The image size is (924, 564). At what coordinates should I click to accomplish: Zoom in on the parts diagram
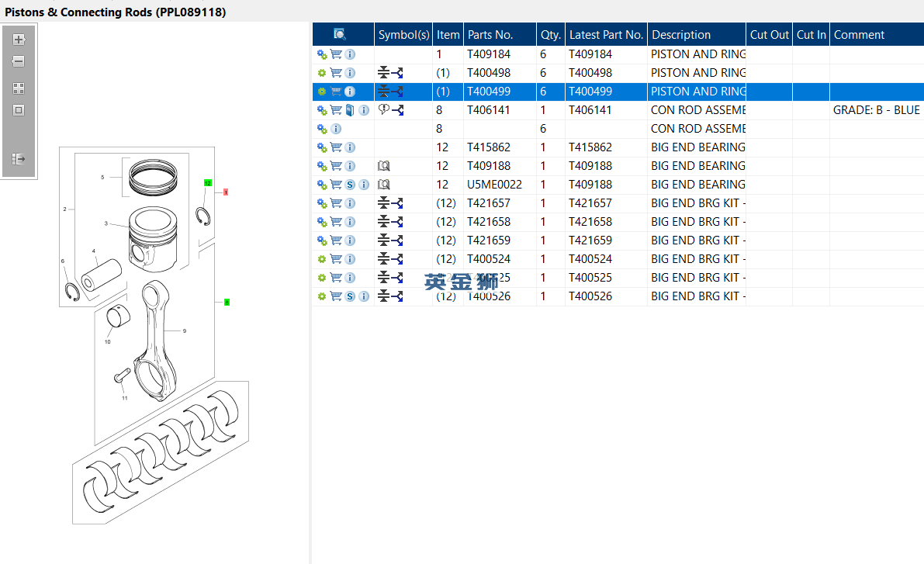(19, 40)
